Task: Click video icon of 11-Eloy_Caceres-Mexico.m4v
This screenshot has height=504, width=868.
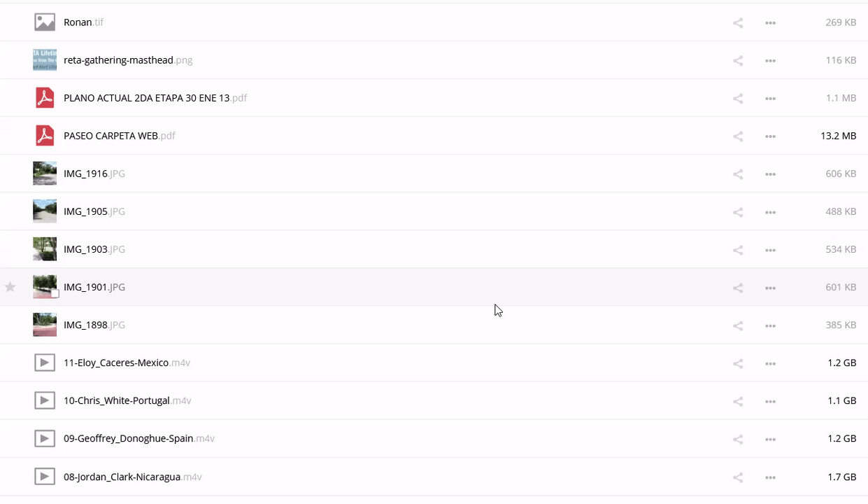Action: tap(45, 363)
